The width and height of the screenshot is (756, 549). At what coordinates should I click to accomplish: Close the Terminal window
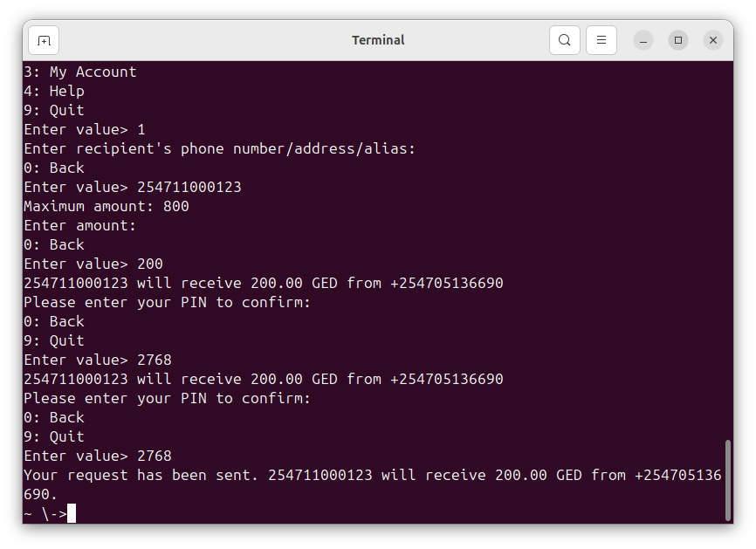point(713,40)
